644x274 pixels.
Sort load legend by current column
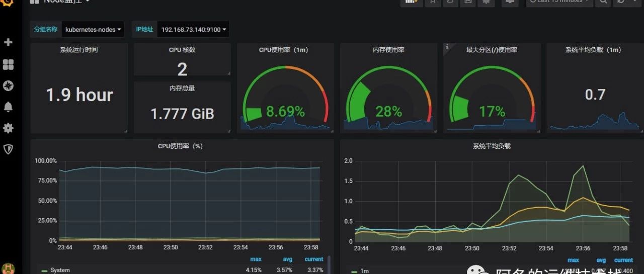tap(623, 260)
